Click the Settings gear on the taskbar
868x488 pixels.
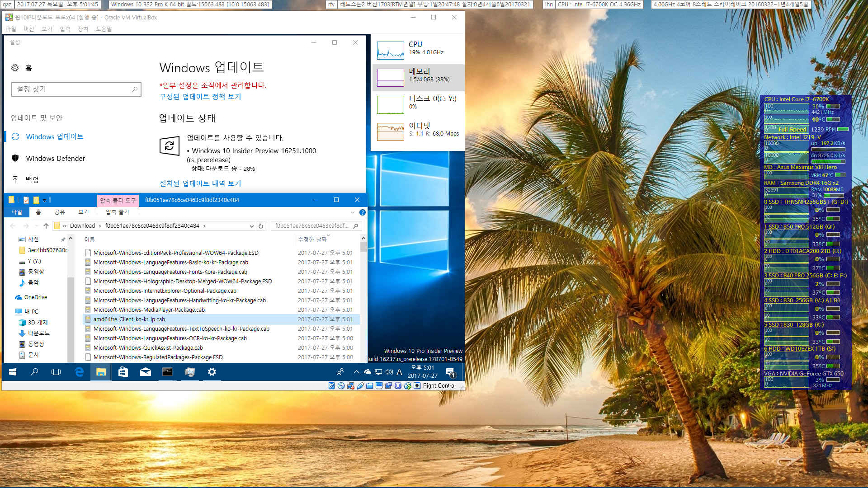(212, 372)
